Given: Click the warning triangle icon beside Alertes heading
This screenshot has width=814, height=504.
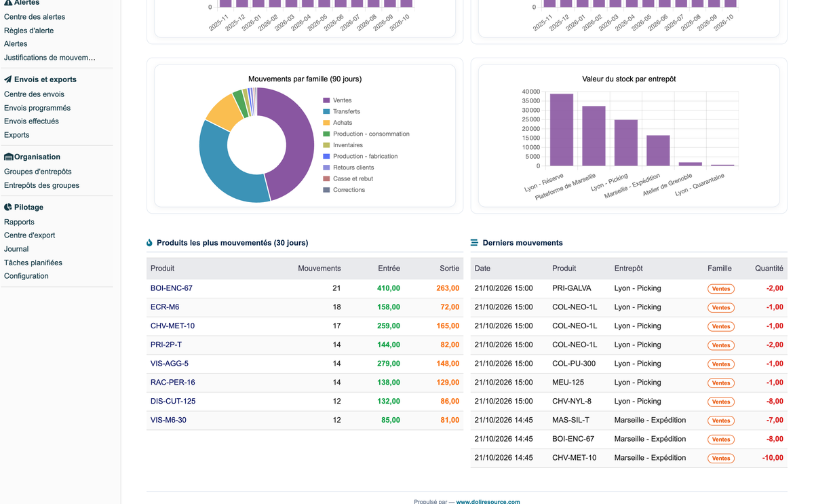Looking at the screenshot, I should coord(8,3).
